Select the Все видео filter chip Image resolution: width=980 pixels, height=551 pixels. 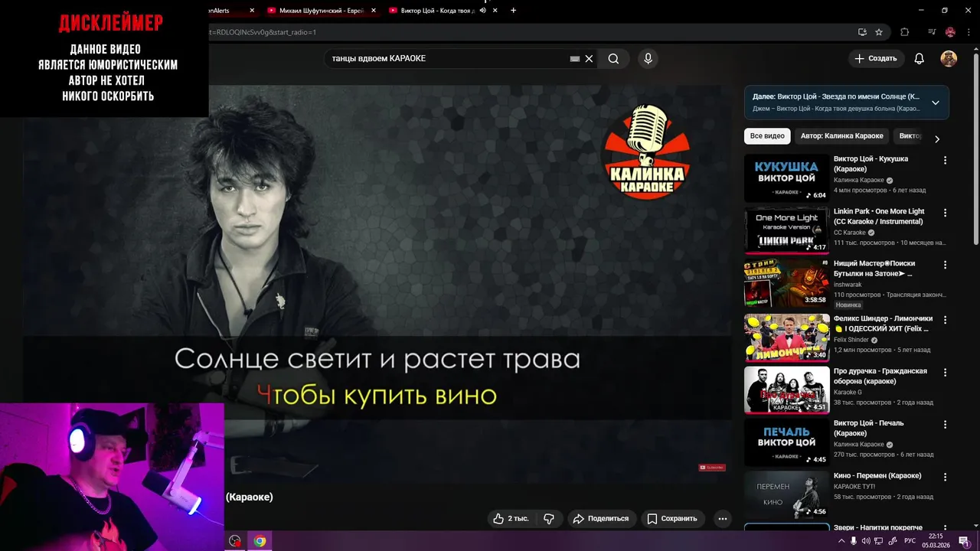pos(767,136)
